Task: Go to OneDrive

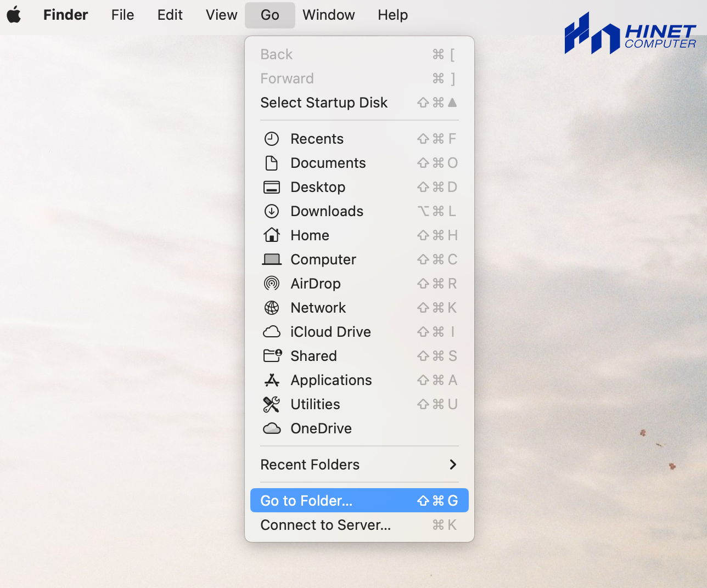Action: (360, 428)
